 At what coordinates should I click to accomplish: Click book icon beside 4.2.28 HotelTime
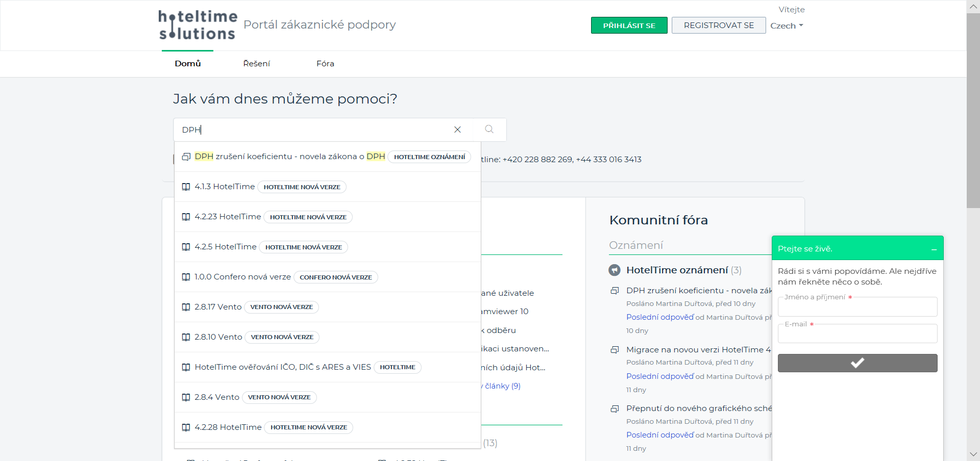(186, 427)
